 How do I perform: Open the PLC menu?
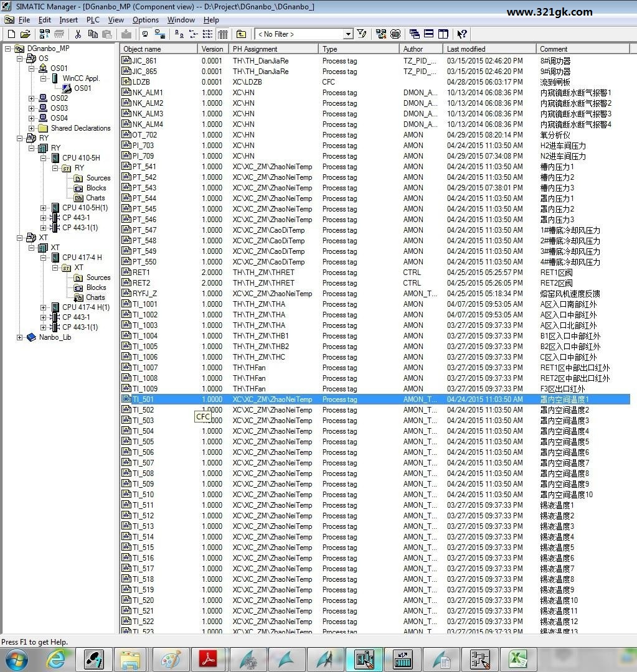pos(93,20)
